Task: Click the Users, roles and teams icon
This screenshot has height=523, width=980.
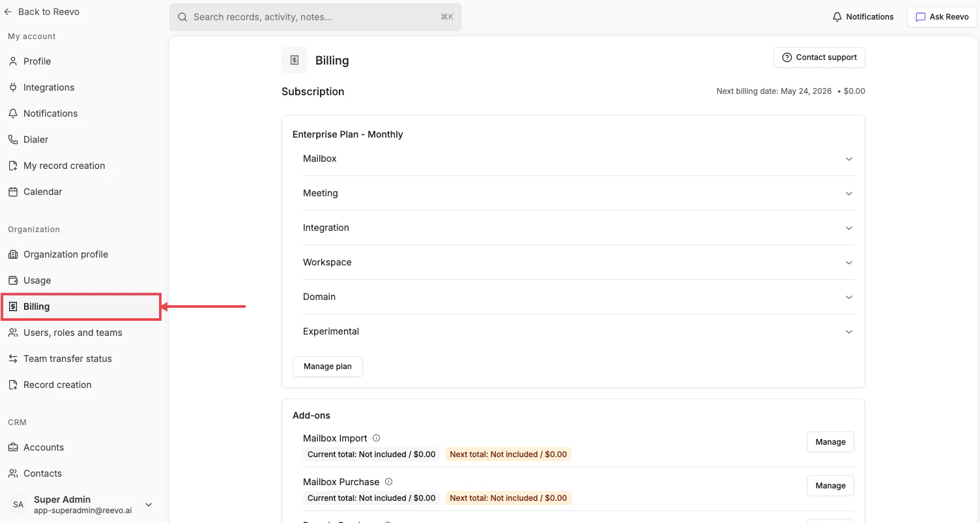Action: click(x=13, y=333)
